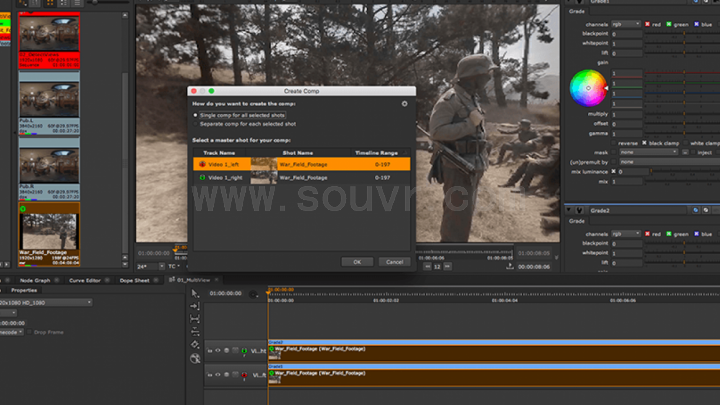Click the grey circular icon in Grade2 header
This screenshot has width=720, height=405.
tap(706, 210)
